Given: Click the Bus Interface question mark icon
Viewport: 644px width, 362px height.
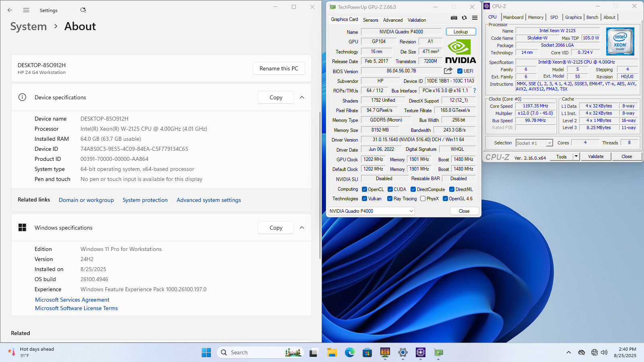Looking at the screenshot, I should (x=475, y=90).
